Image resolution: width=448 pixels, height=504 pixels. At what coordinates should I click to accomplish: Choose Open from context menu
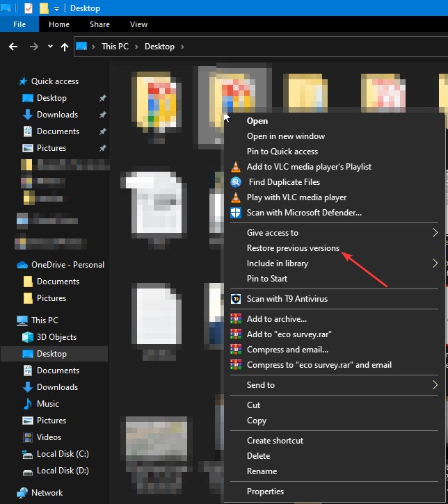point(257,121)
